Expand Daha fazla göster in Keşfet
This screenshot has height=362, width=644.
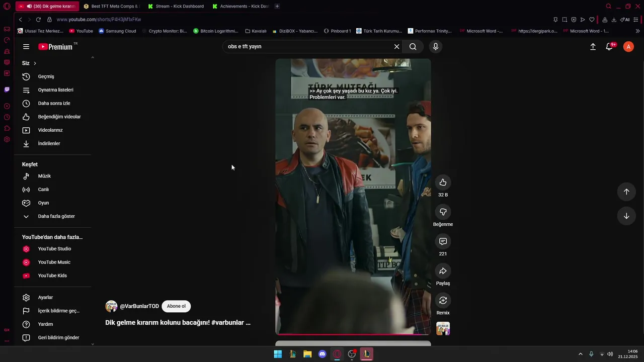click(53, 216)
